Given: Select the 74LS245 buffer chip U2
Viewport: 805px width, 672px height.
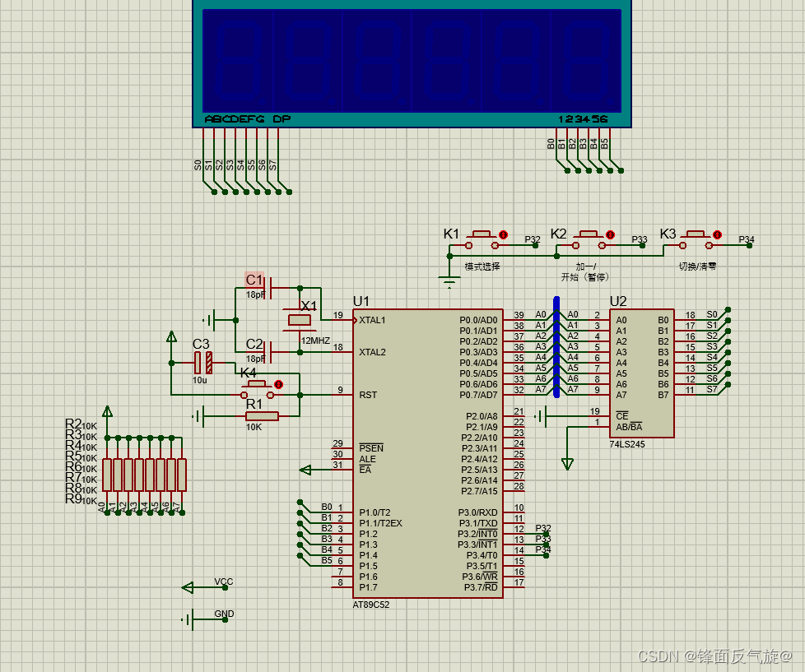Looking at the screenshot, I should [x=642, y=373].
